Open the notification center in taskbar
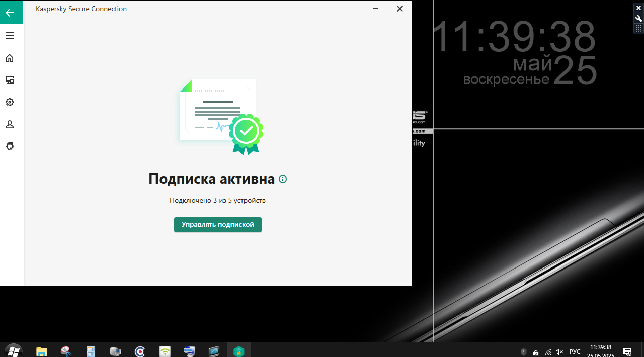Image resolution: width=644 pixels, height=357 pixels. 627,351
